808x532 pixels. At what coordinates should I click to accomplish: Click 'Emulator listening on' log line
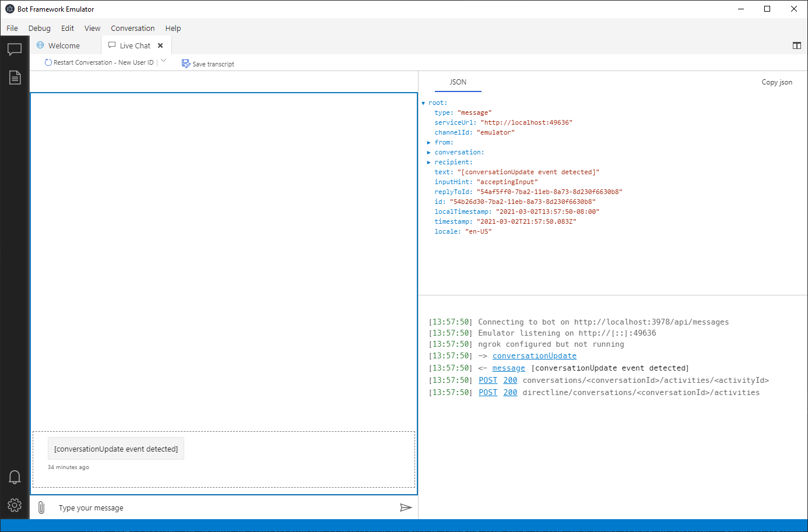tap(542, 333)
